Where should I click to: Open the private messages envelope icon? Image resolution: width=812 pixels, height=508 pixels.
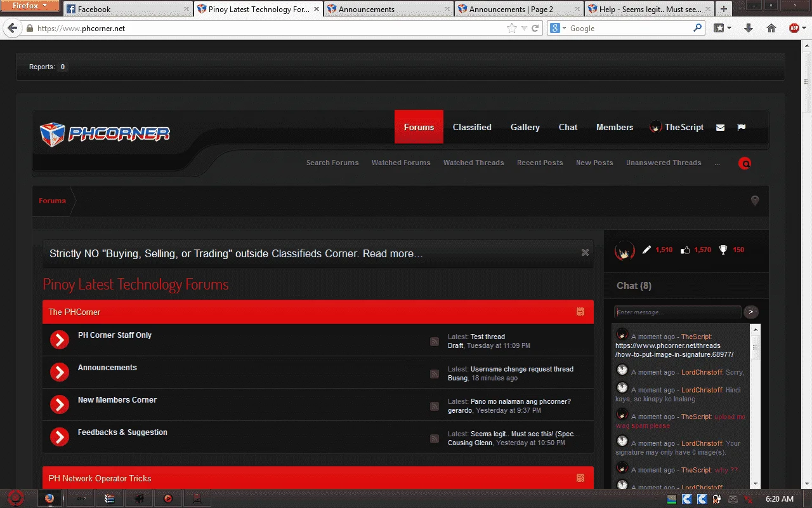tap(720, 127)
